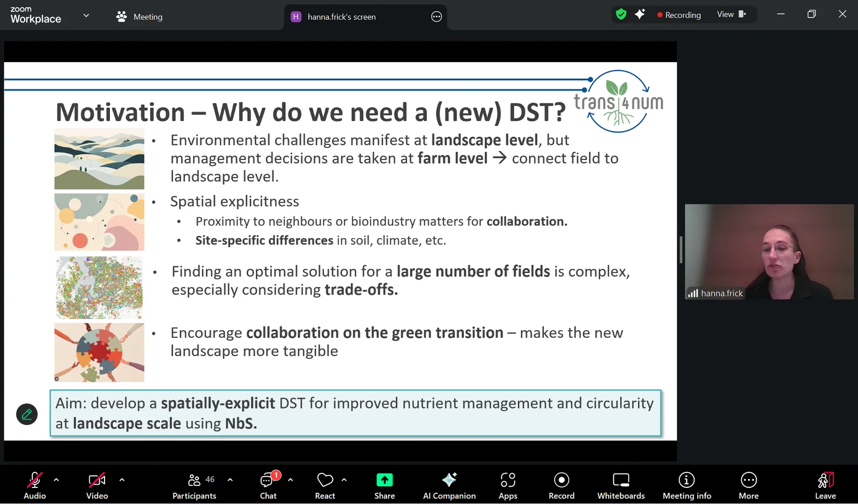The height and width of the screenshot is (504, 858).
Task: Toggle the Record control
Action: (x=561, y=484)
